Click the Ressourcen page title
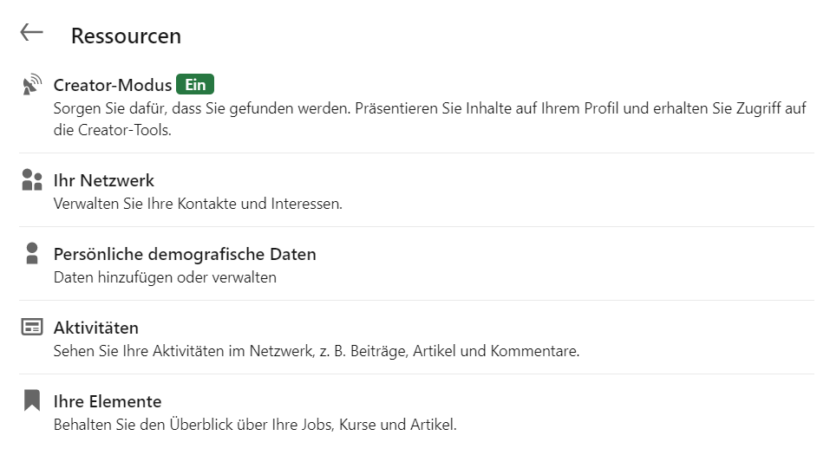 point(126,36)
